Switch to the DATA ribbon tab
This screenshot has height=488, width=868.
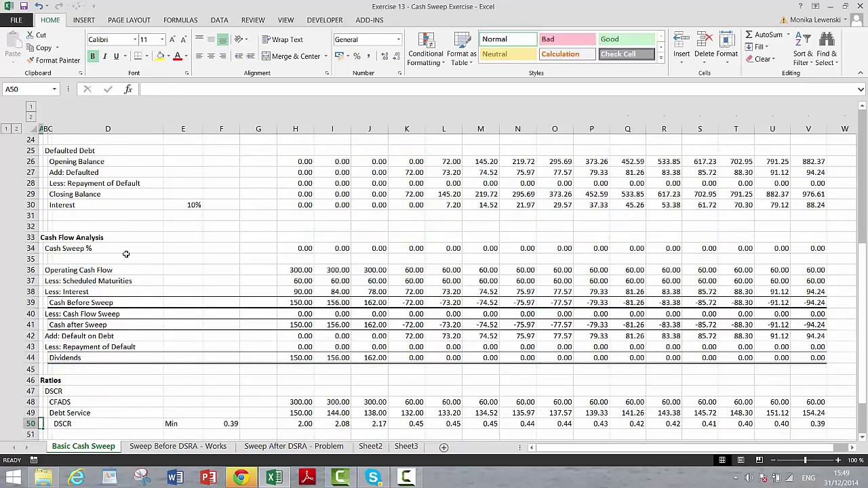pyautogui.click(x=219, y=20)
